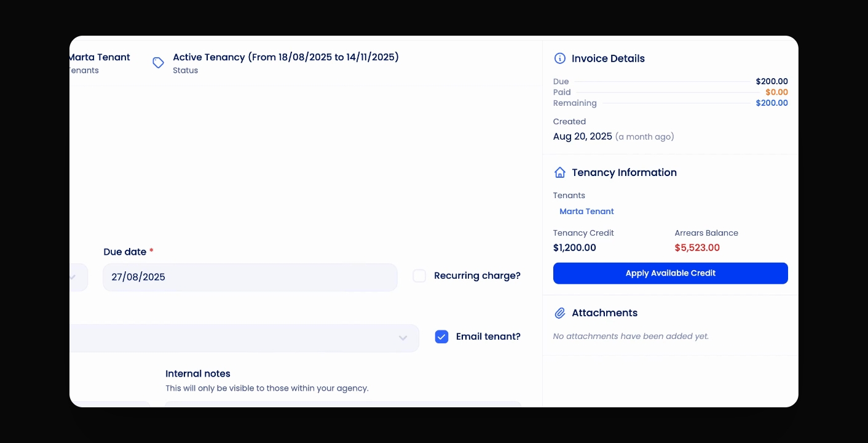Viewport: 868px width, 443px height.
Task: Click the Arrears Balance value $5,523.00
Action: [697, 248]
